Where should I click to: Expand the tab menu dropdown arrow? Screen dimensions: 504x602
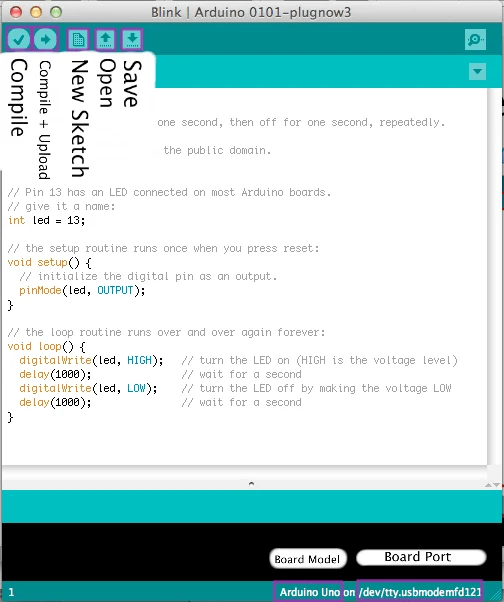tap(477, 71)
